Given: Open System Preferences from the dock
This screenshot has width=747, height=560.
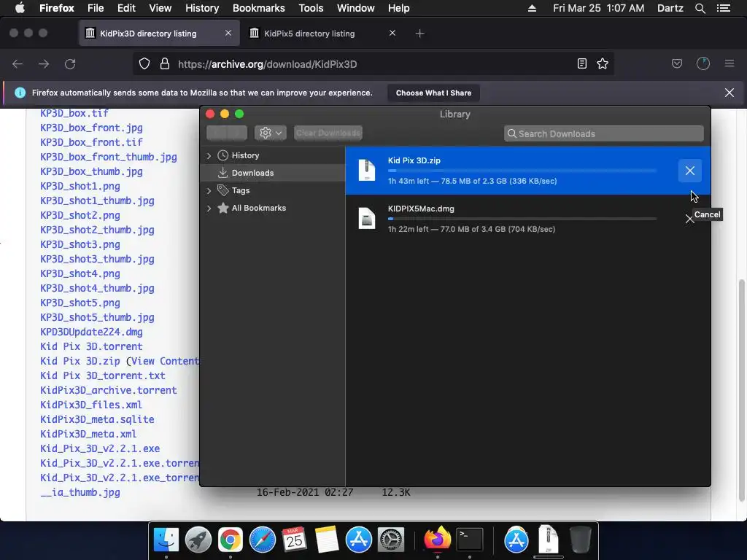Looking at the screenshot, I should [x=391, y=540].
